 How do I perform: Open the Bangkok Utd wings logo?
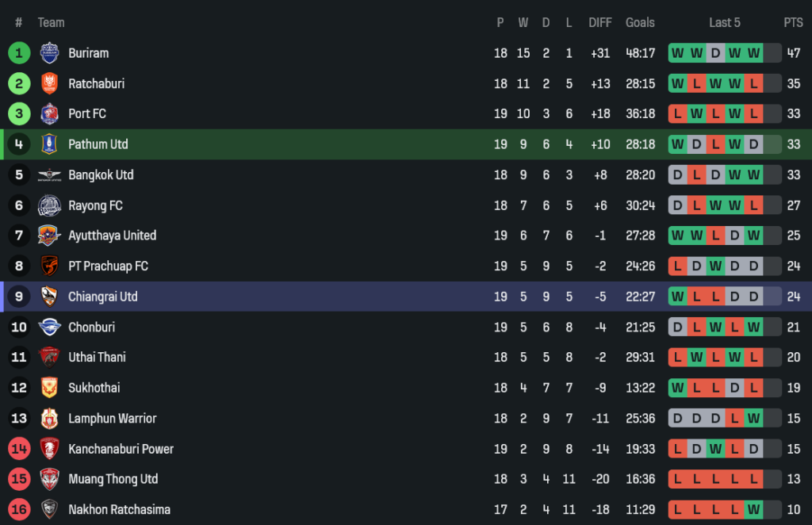49,174
